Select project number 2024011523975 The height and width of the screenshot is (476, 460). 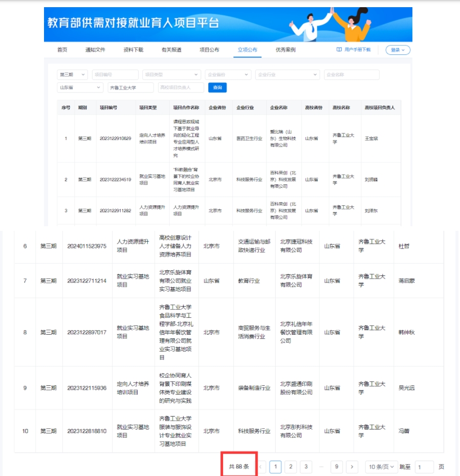pyautogui.click(x=87, y=246)
